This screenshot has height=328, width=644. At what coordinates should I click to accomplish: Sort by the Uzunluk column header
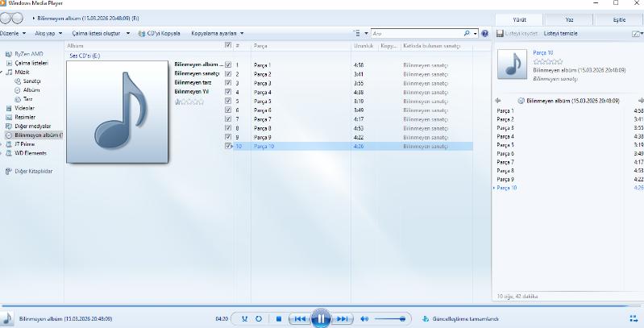(x=364, y=46)
